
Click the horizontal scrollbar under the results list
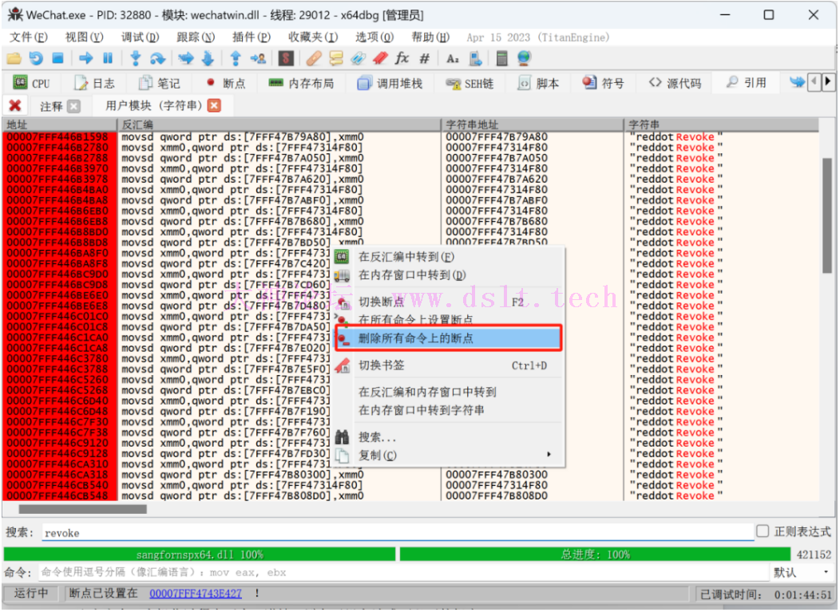(84, 509)
